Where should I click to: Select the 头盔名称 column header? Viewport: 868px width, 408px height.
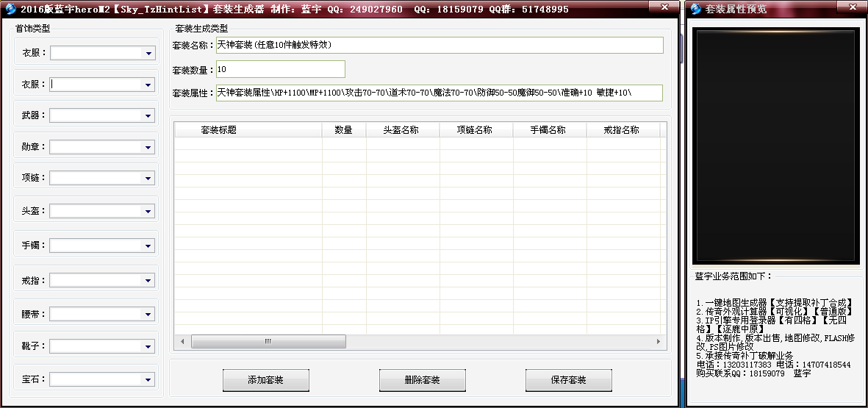(x=402, y=130)
